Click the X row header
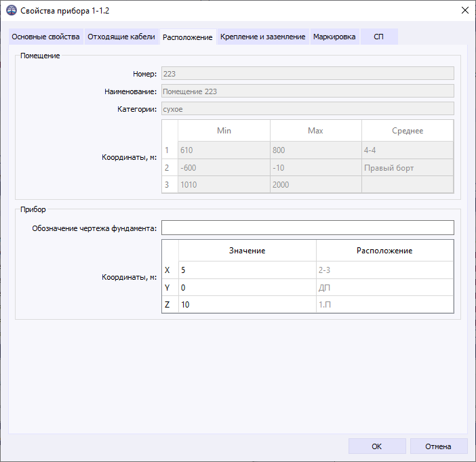The image size is (476, 462). (x=170, y=270)
